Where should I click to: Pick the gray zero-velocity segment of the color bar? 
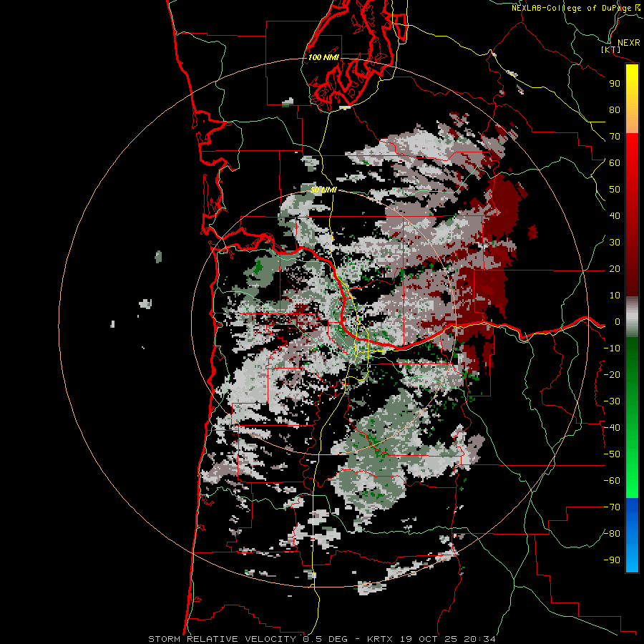coord(632,317)
